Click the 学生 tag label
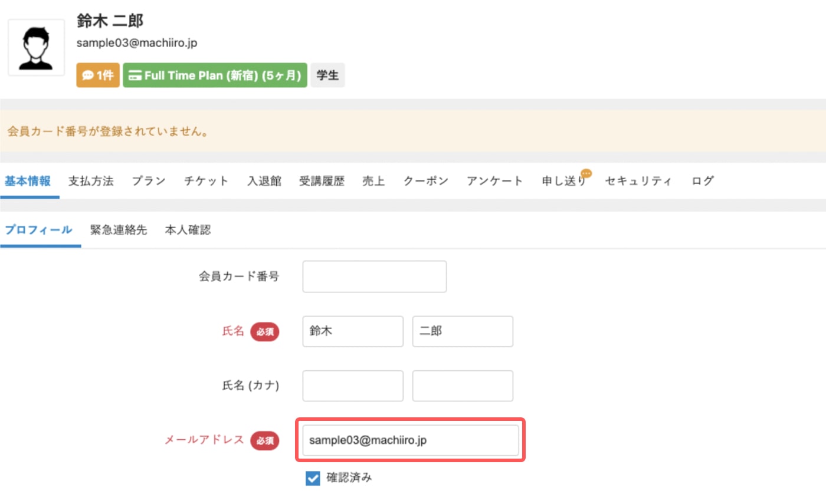The image size is (826, 504). coord(327,75)
